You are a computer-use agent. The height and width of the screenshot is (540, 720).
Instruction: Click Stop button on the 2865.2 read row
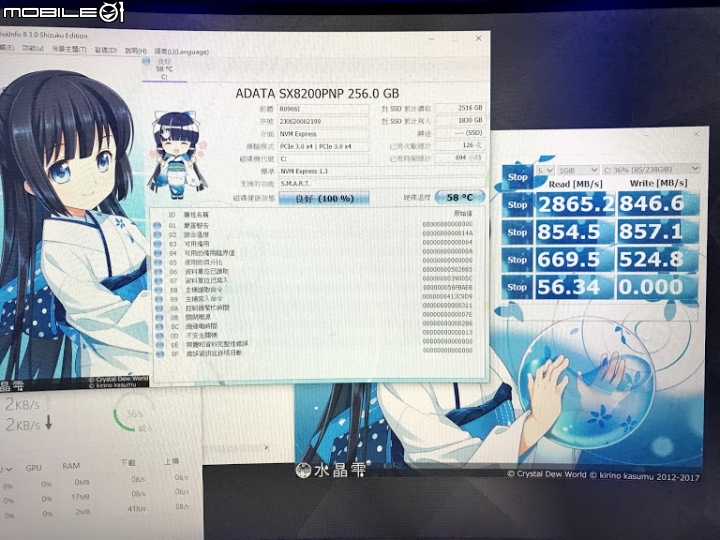pyautogui.click(x=517, y=205)
